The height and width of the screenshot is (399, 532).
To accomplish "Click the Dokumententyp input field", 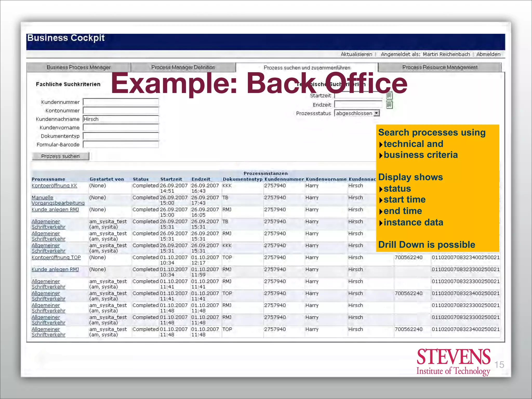I will point(121,136).
